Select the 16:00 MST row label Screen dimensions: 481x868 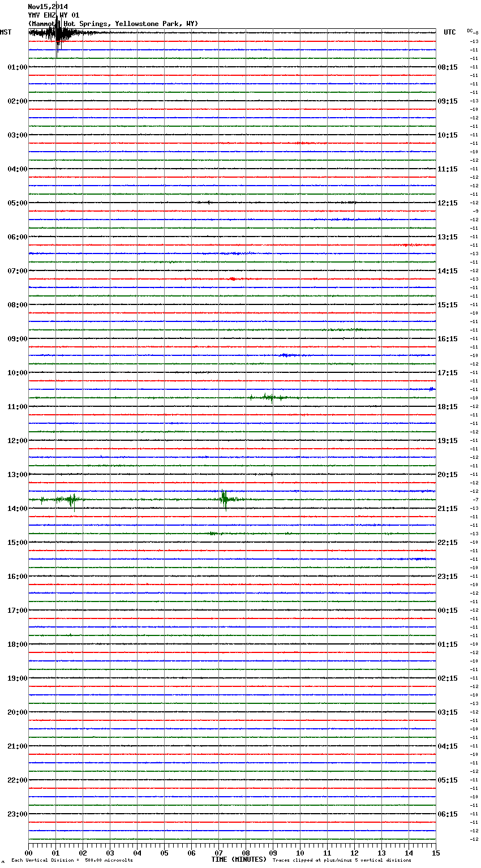[18, 577]
